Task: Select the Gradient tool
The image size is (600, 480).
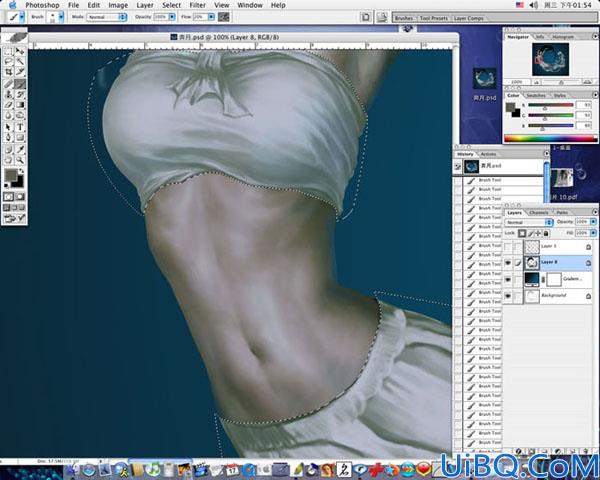Action: (20, 104)
